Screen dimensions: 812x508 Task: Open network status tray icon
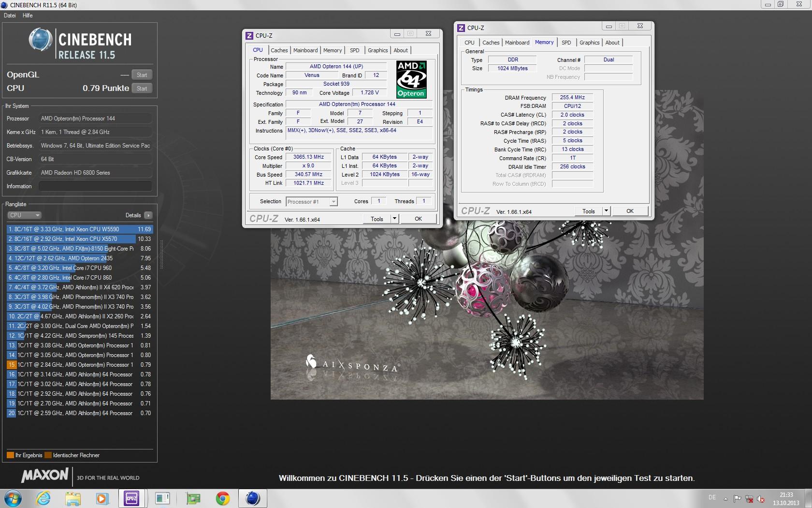[x=749, y=499]
